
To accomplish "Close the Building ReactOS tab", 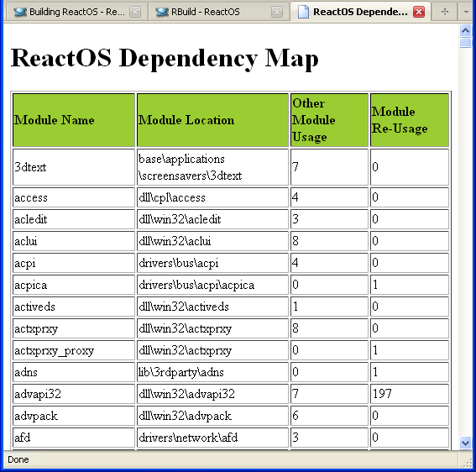I will (135, 12).
